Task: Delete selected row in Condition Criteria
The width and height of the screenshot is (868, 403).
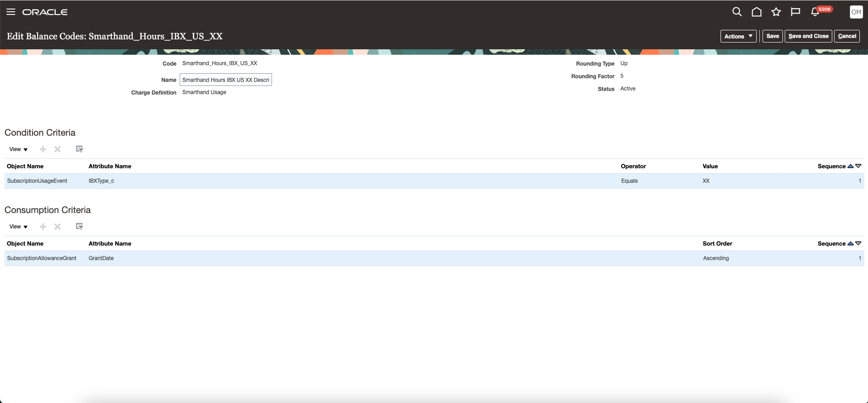Action: (x=57, y=149)
